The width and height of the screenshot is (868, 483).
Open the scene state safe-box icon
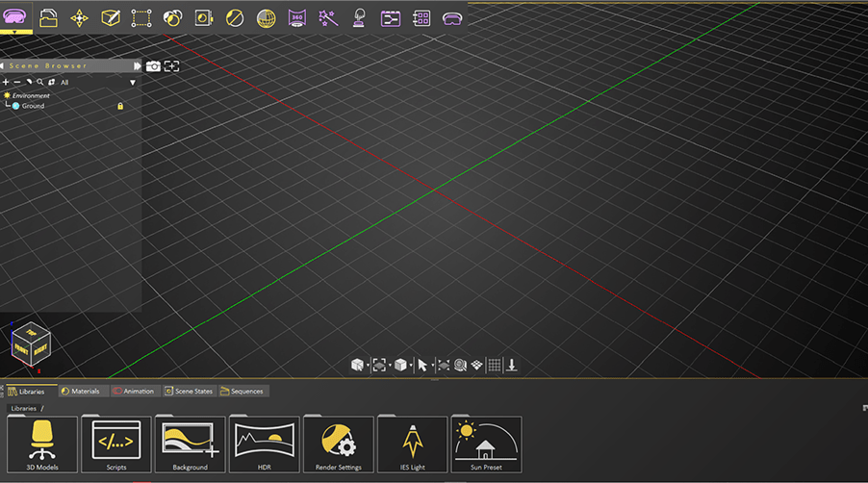point(204,18)
